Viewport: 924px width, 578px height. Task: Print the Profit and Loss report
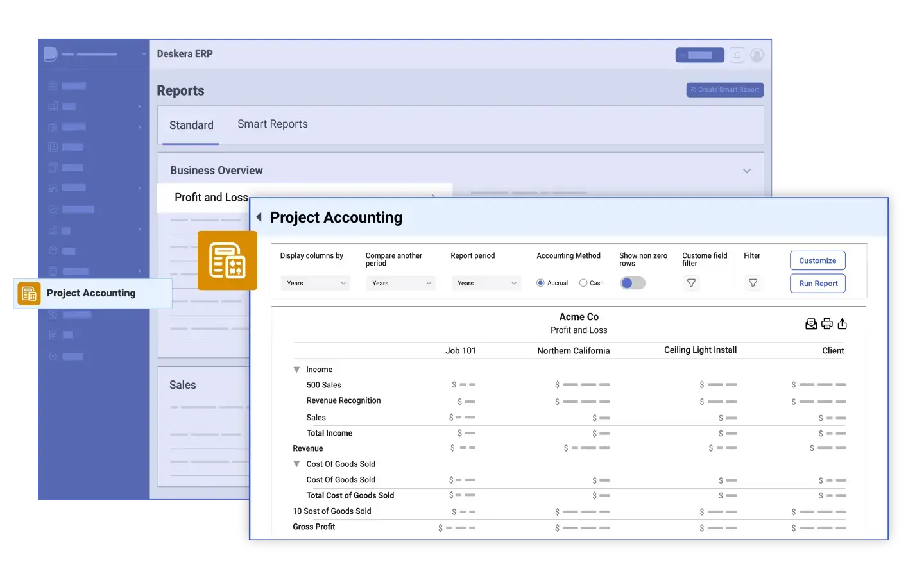coord(826,324)
